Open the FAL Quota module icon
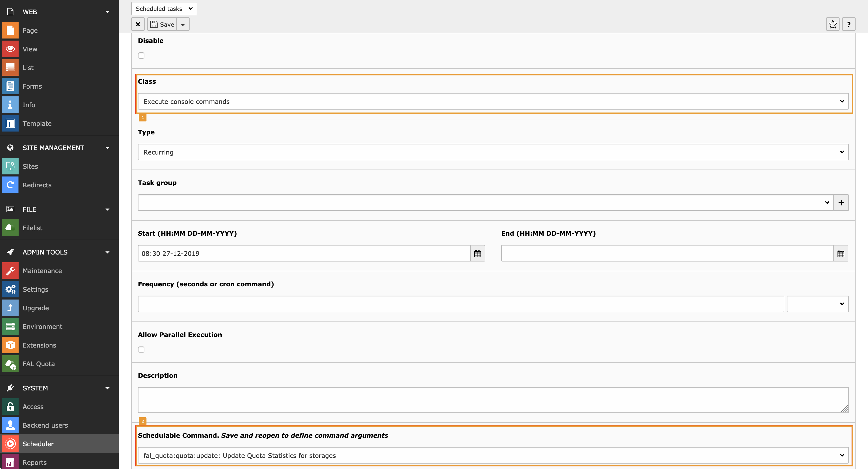 (10, 364)
